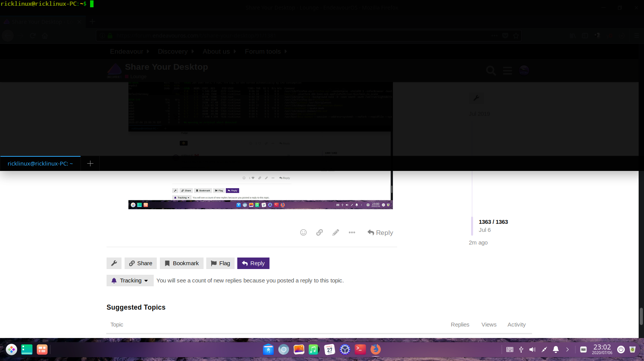
Task: Flag this topic
Action: pos(220,263)
